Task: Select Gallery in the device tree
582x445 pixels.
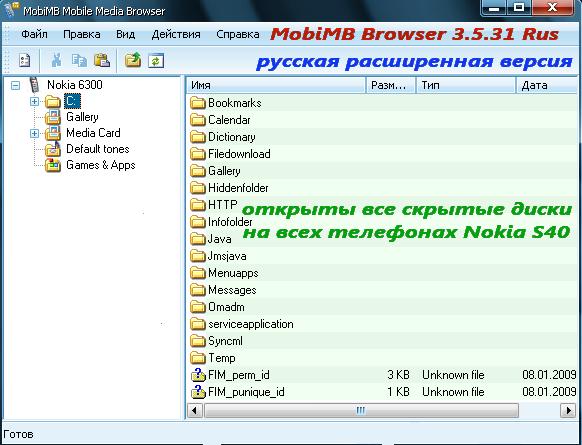Action: coord(82,117)
